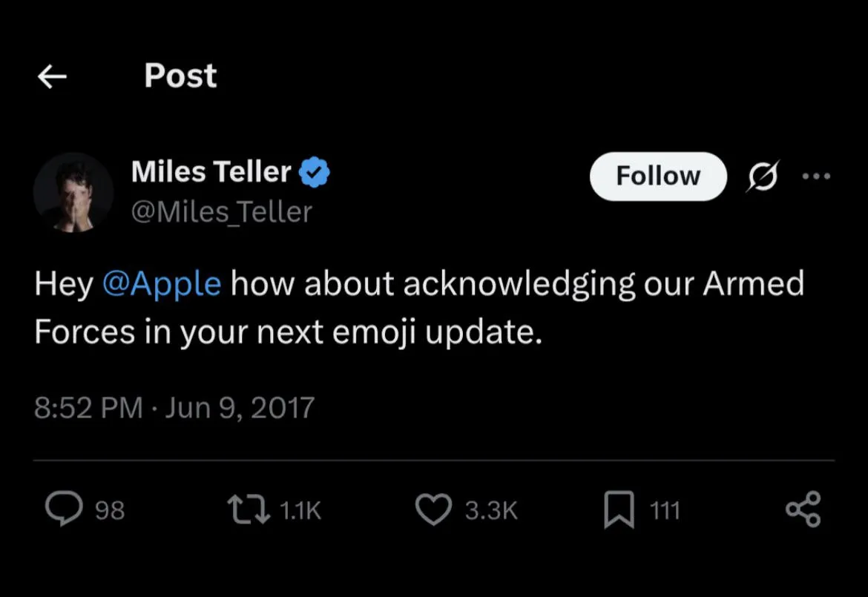Like the post with the heart icon
This screenshot has height=597, width=868.
tap(433, 510)
